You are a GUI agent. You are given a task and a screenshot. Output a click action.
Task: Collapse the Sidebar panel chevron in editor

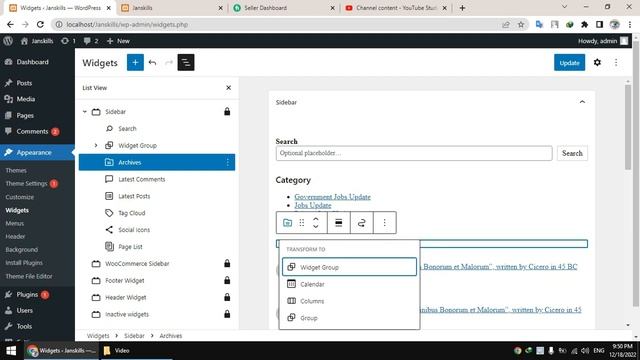pyautogui.click(x=582, y=102)
